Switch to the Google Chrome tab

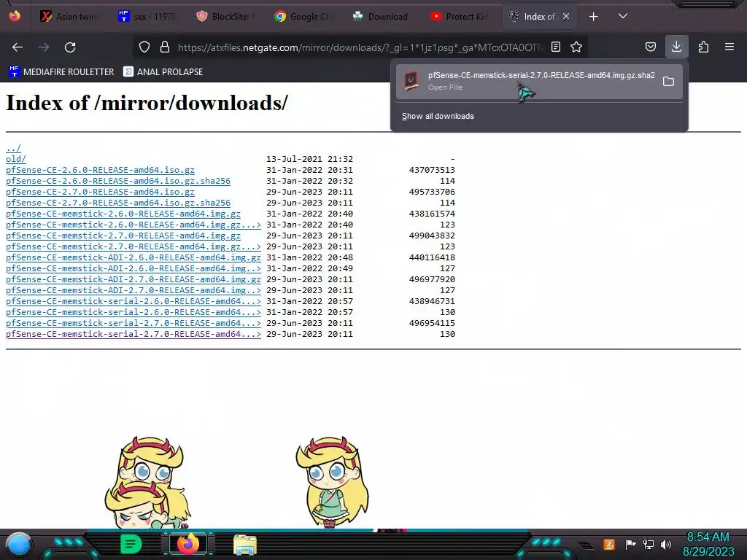304,17
